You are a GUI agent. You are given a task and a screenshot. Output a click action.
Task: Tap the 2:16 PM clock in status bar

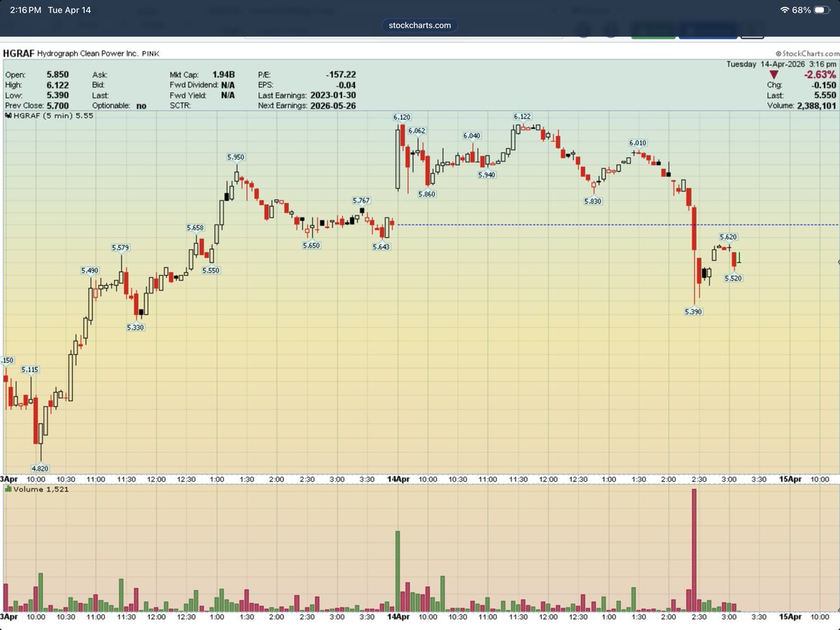25,10
